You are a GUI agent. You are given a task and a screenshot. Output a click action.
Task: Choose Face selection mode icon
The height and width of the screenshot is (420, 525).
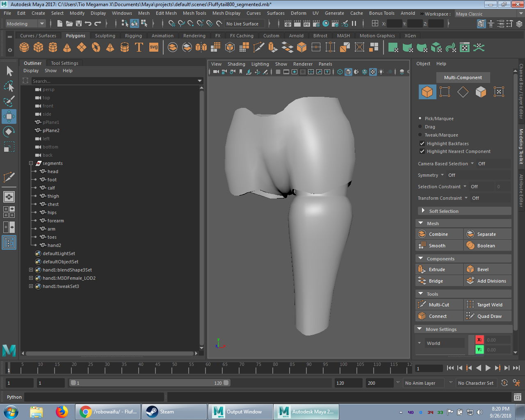pyautogui.click(x=481, y=92)
